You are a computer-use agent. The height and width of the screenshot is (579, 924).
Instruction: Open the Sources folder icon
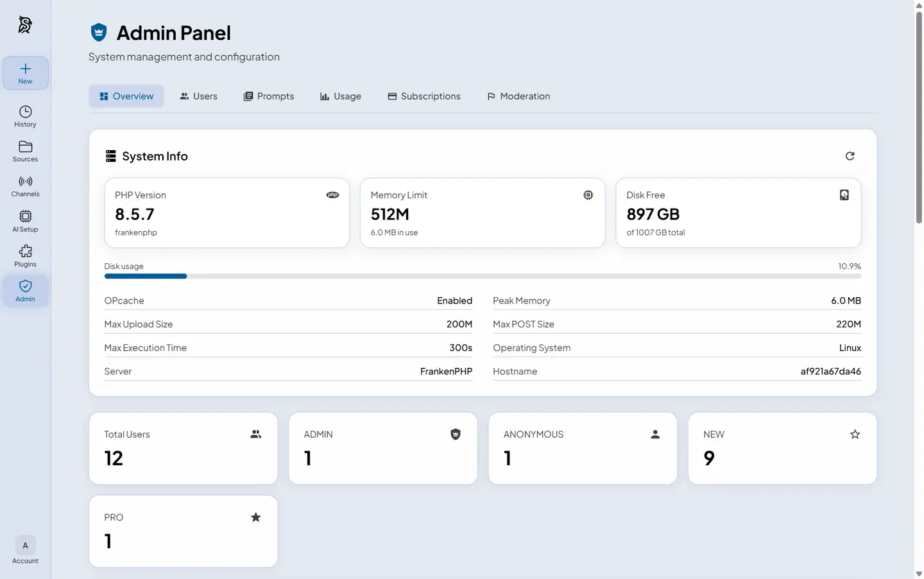[x=25, y=147]
